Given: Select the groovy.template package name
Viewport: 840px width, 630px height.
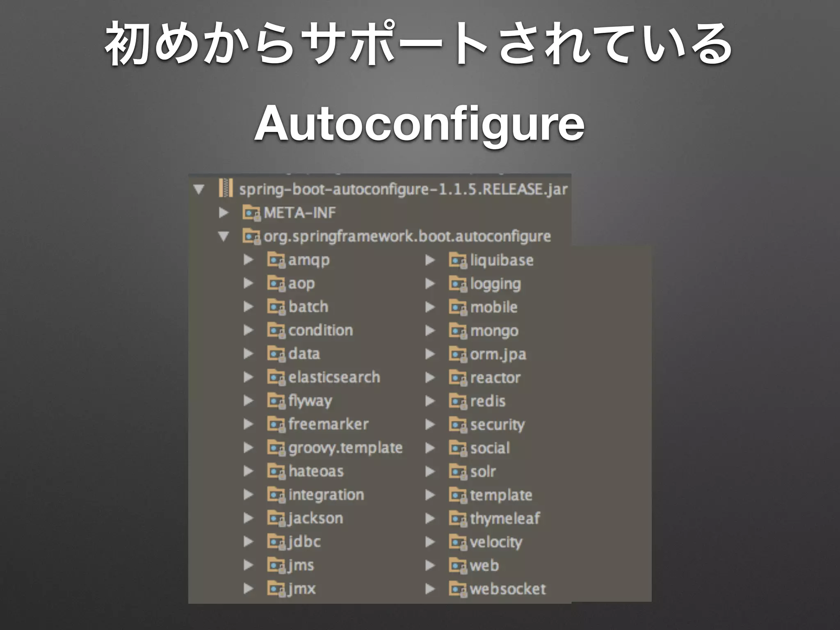Looking at the screenshot, I should pos(345,448).
